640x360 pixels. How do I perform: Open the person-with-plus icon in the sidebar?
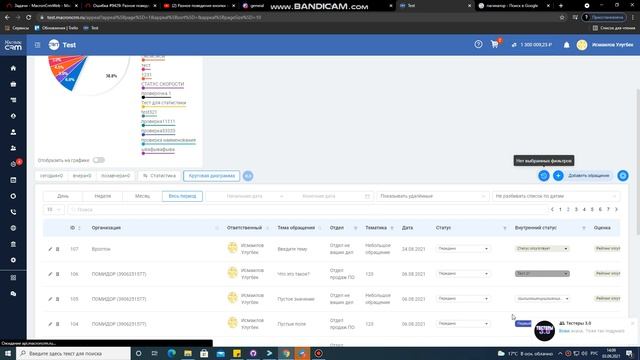[x=13, y=148]
